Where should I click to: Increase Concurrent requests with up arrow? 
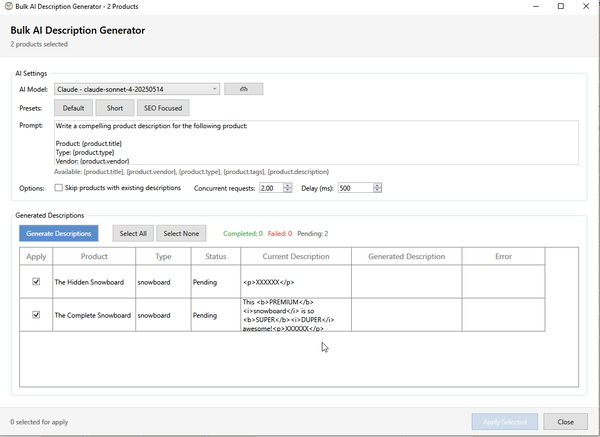(287, 186)
